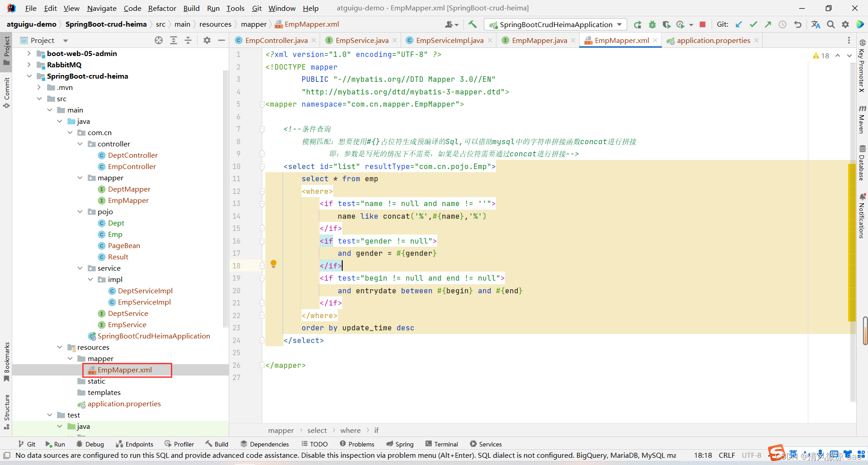Collapse all in Project panel
Screen dimensions: 868x465
pos(188,40)
